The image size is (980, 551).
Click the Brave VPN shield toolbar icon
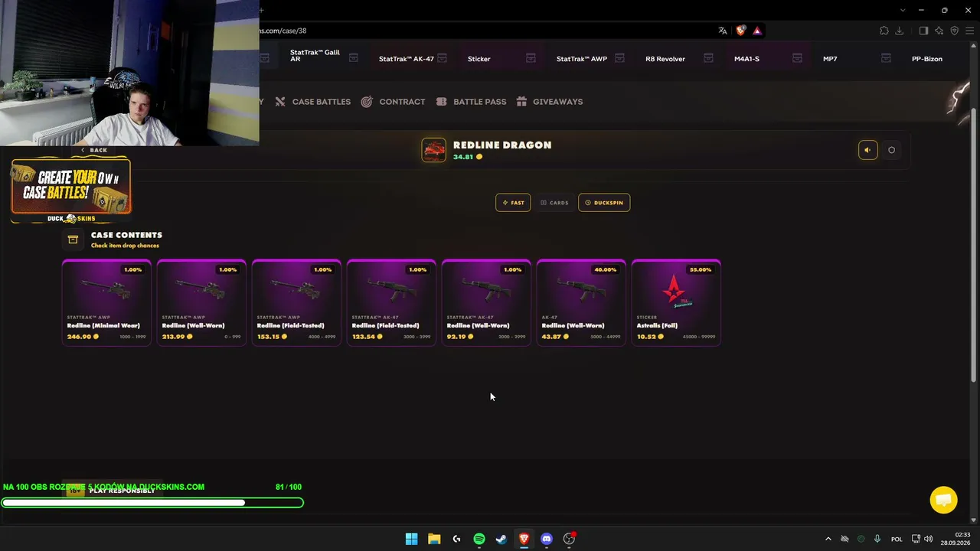coord(954,31)
